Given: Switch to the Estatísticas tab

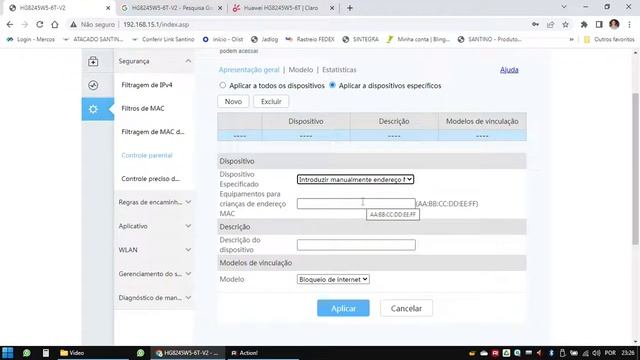Looking at the screenshot, I should pyautogui.click(x=339, y=70).
